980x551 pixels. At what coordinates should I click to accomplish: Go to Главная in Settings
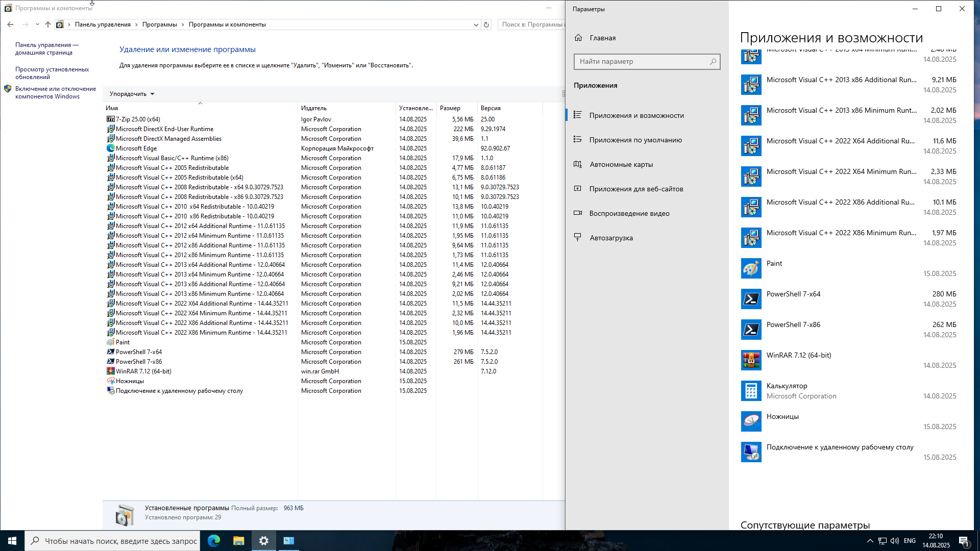click(647, 38)
